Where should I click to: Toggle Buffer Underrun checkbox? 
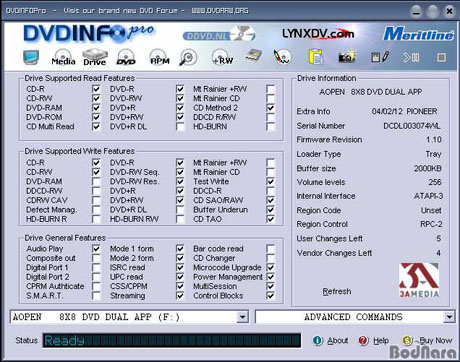[270, 210]
